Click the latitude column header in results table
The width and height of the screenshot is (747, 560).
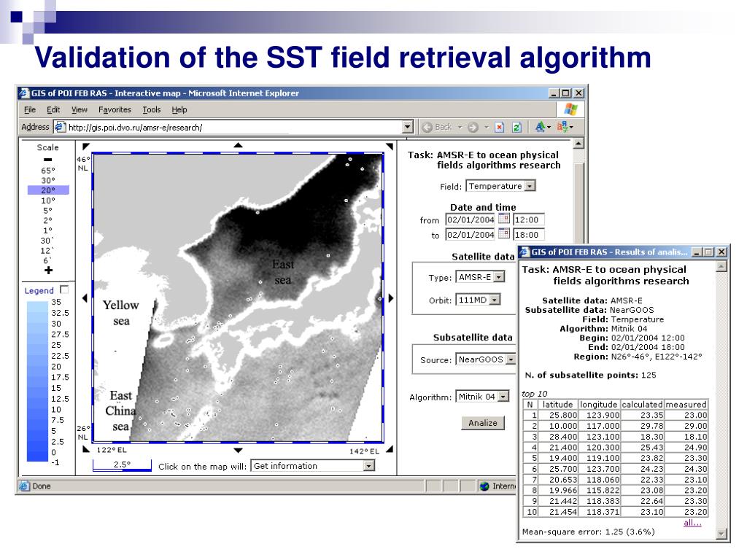557,404
